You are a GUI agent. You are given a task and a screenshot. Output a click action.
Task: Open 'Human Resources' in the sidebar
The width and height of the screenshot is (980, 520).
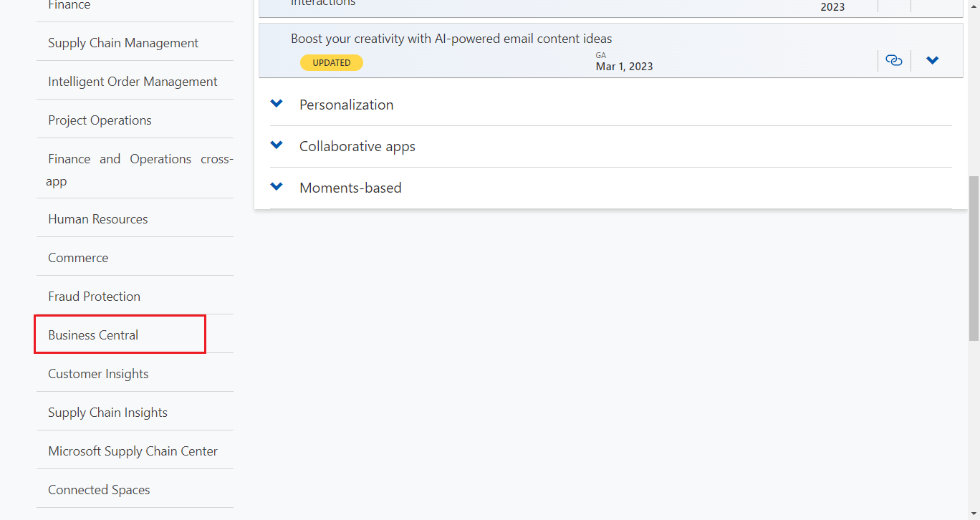pyautogui.click(x=97, y=218)
